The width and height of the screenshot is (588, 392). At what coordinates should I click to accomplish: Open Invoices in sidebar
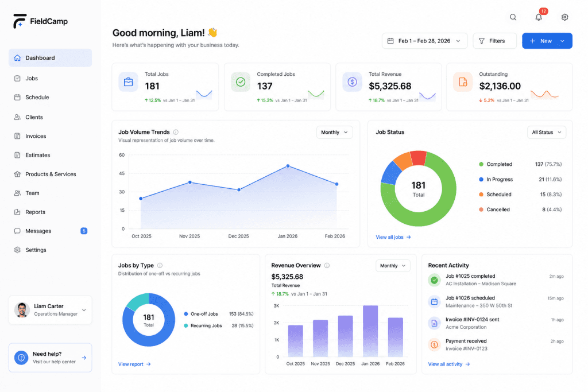pyautogui.click(x=51, y=136)
